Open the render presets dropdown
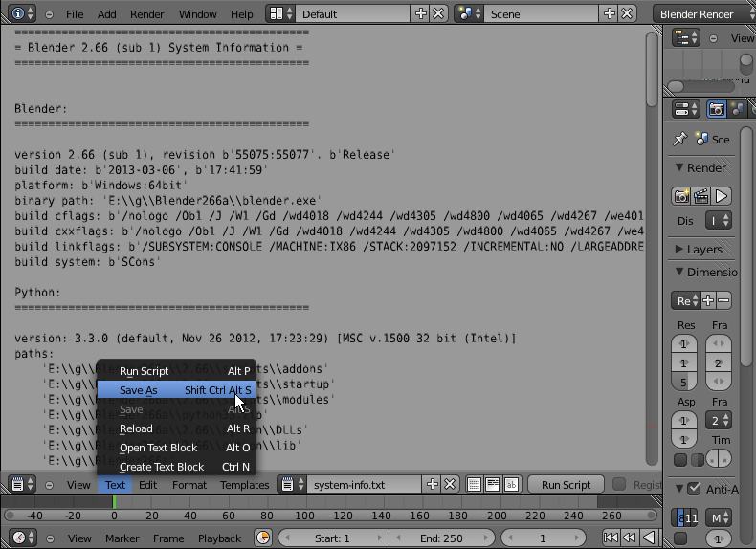 [x=685, y=300]
